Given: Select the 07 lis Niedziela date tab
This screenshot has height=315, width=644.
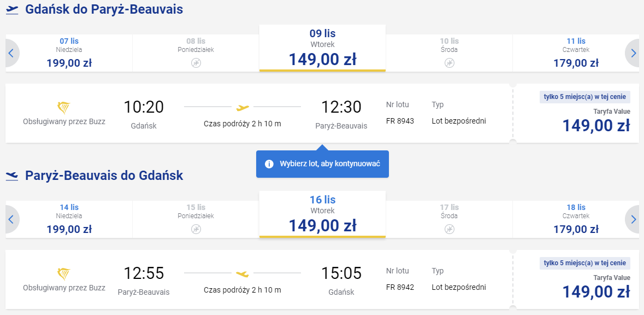Looking at the screenshot, I should pos(69,53).
